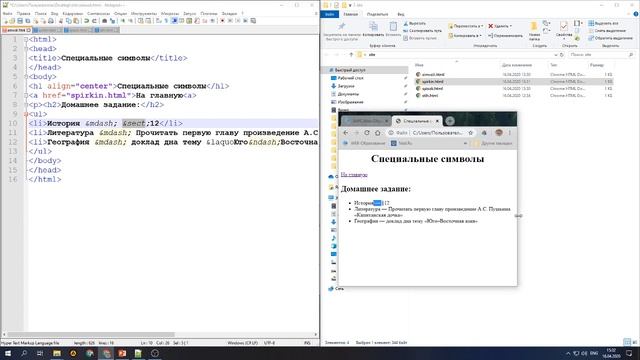The height and width of the screenshot is (360, 640).
Task: Click Обратить выделение in Explorer ribbon
Action: tap(610, 38)
